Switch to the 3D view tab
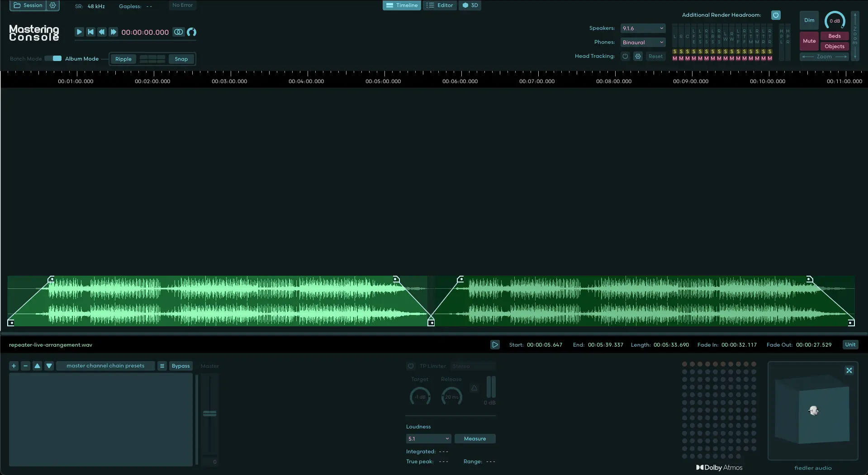Viewport: 868px width, 475px height. pos(470,5)
